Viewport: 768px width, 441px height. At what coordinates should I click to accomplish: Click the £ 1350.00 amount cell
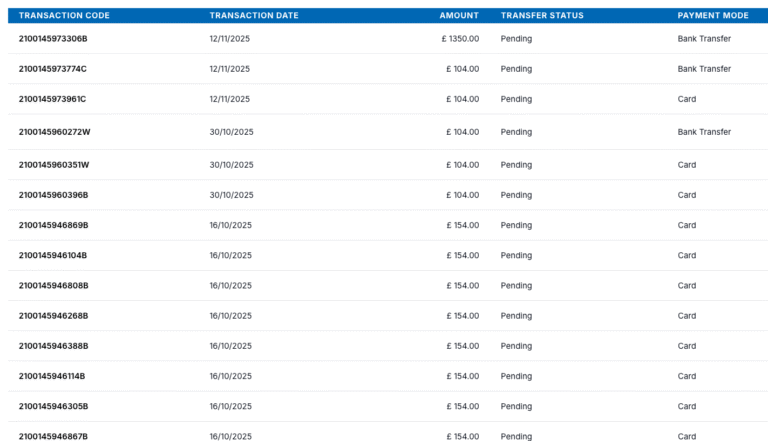460,39
